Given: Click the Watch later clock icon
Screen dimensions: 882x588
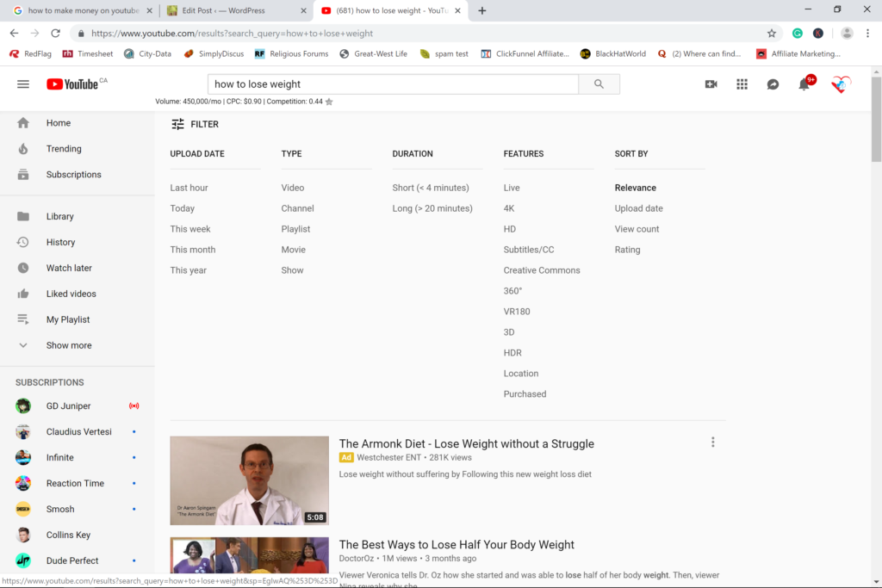Looking at the screenshot, I should tap(23, 268).
